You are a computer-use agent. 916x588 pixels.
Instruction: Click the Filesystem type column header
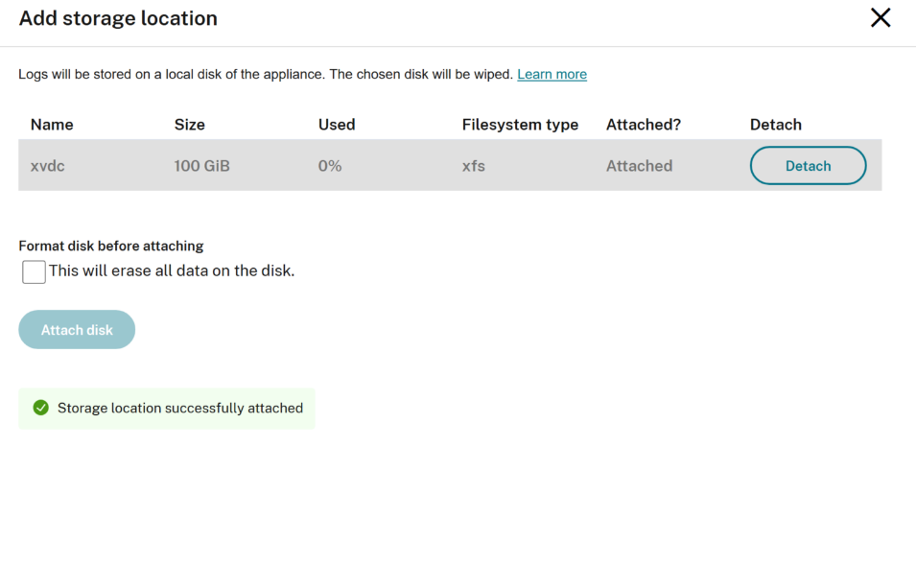520,125
